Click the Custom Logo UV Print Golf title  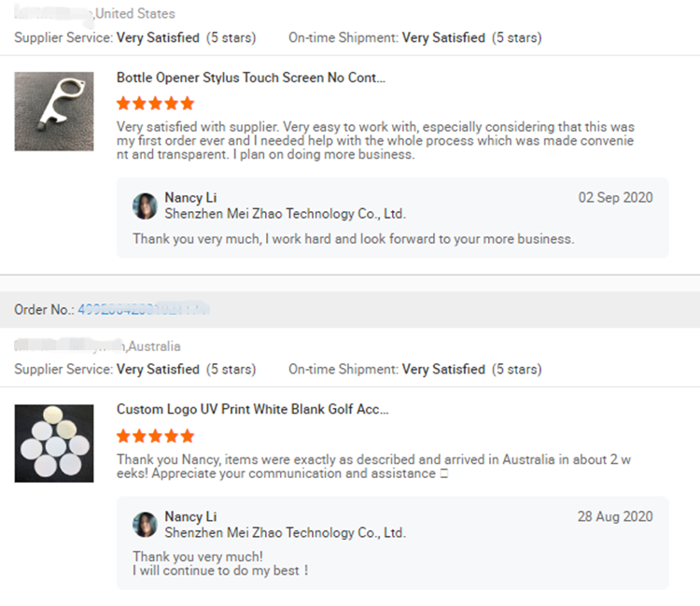point(253,409)
